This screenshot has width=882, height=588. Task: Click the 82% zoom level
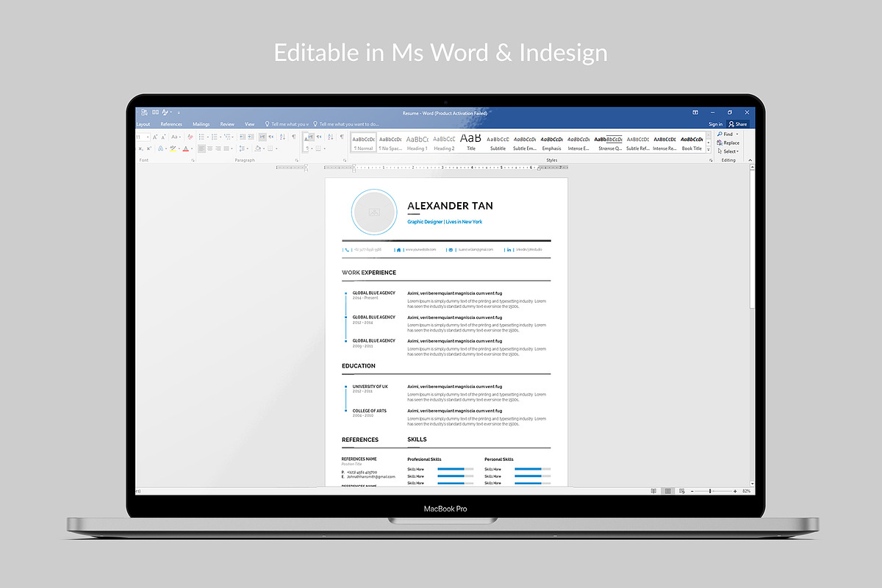[x=746, y=490]
